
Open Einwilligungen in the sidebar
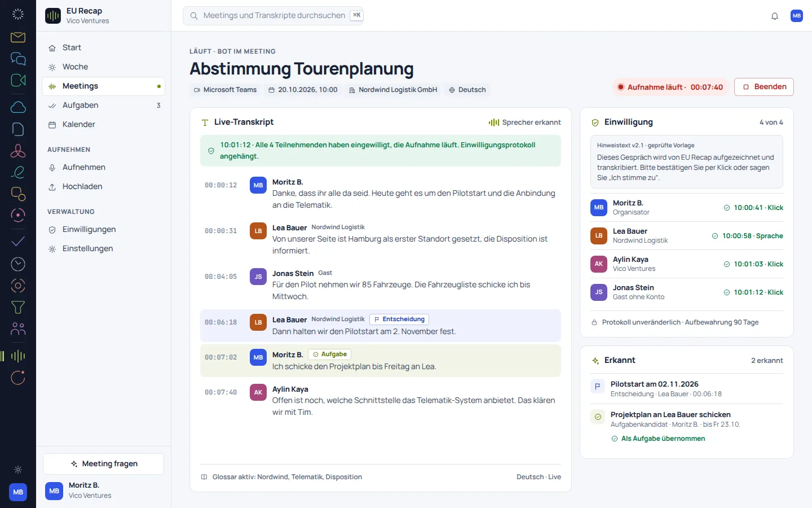104,230
